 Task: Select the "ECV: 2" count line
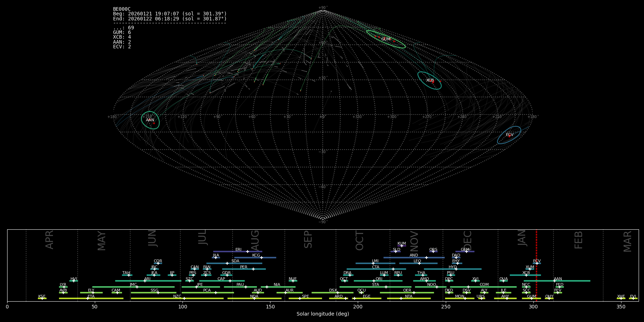(122, 47)
